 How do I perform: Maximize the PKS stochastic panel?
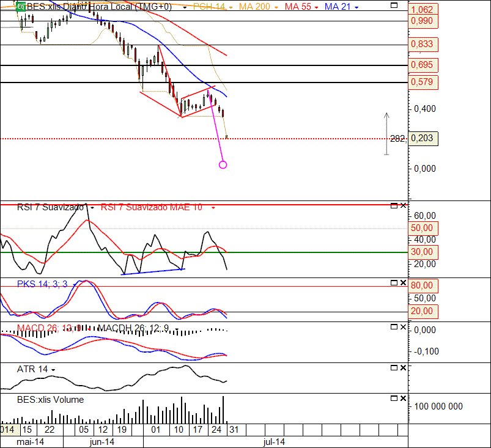click(x=394, y=283)
